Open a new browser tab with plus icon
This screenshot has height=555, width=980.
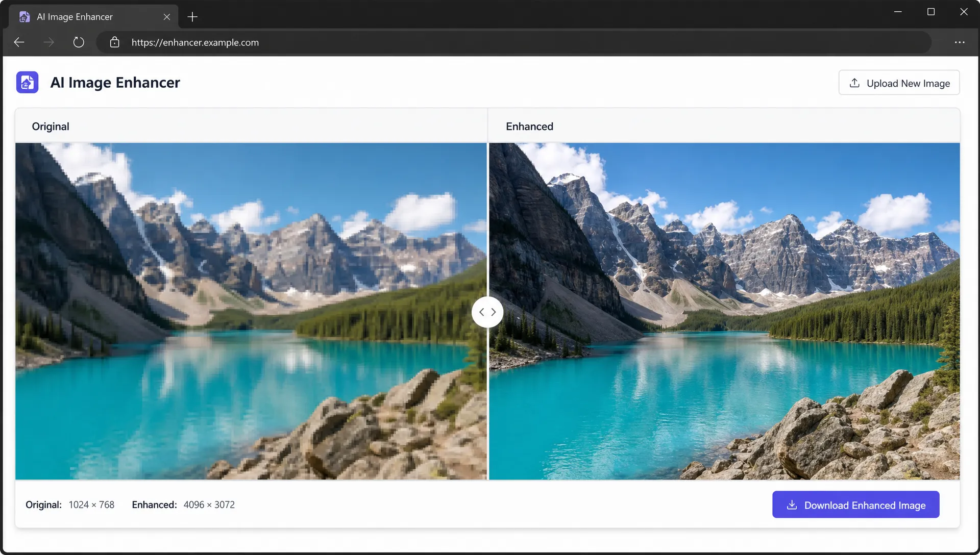pyautogui.click(x=192, y=17)
